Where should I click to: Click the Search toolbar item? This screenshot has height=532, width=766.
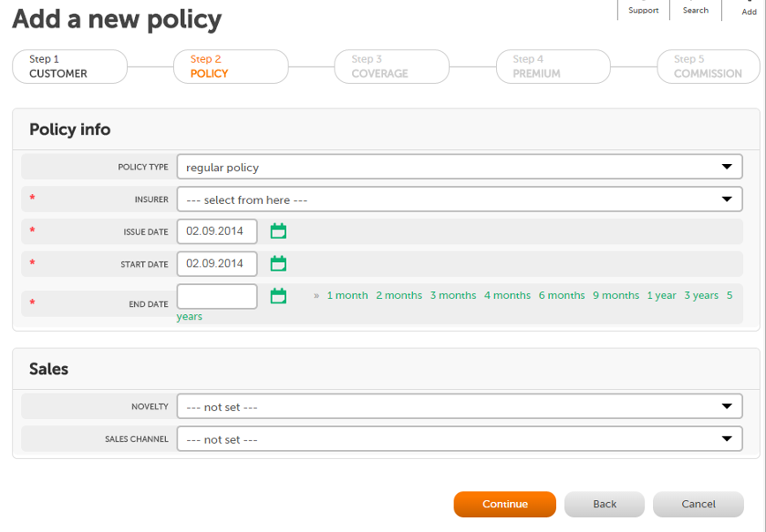pos(695,10)
